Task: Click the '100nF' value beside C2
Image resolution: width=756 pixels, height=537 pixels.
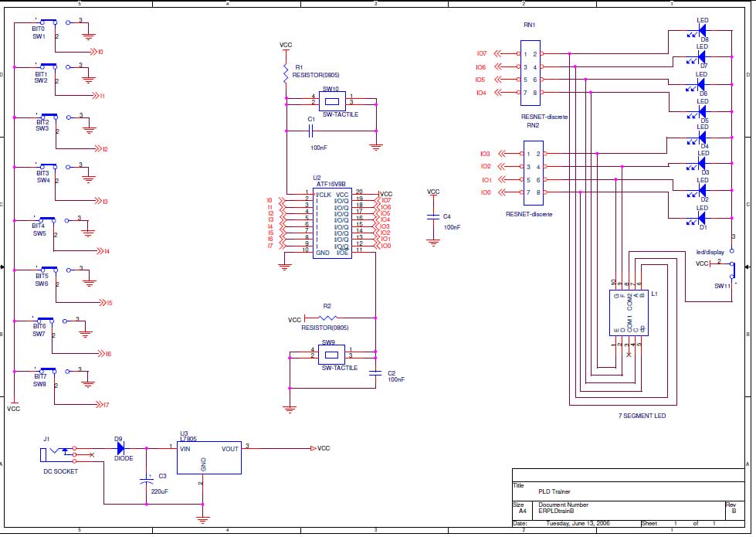Action: (x=396, y=379)
